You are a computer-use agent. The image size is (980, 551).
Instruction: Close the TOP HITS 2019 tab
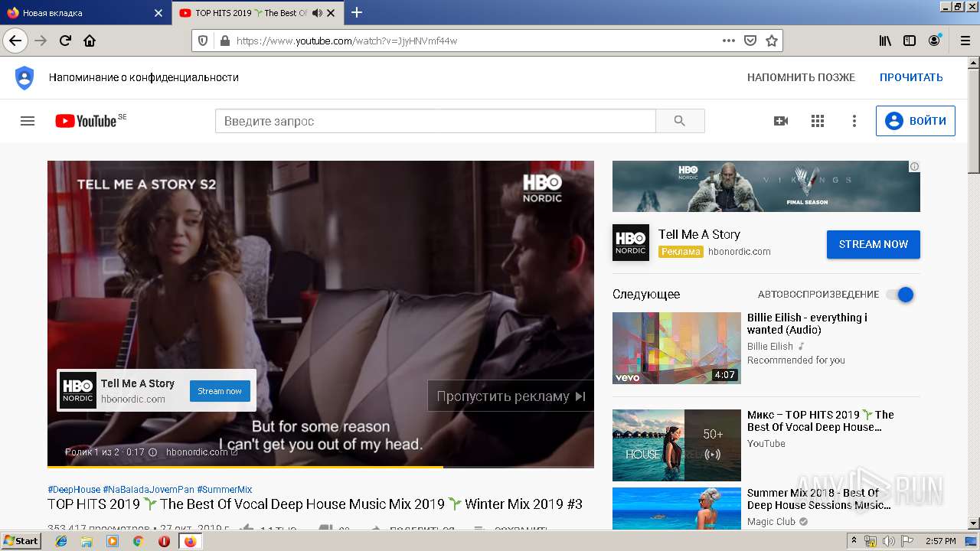coord(331,13)
